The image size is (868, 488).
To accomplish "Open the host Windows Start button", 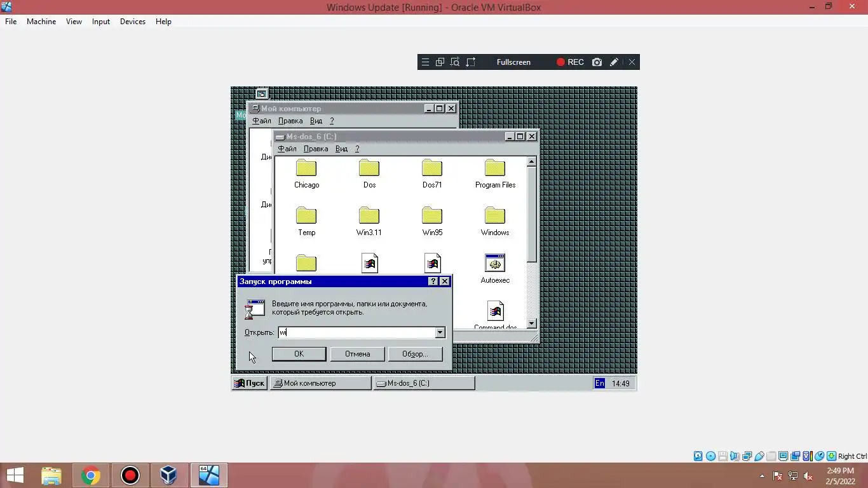I will (15, 475).
